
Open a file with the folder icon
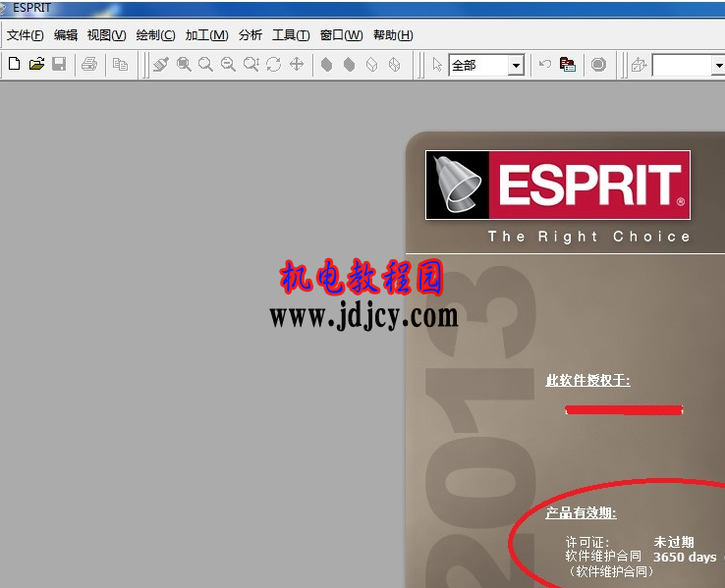36,64
